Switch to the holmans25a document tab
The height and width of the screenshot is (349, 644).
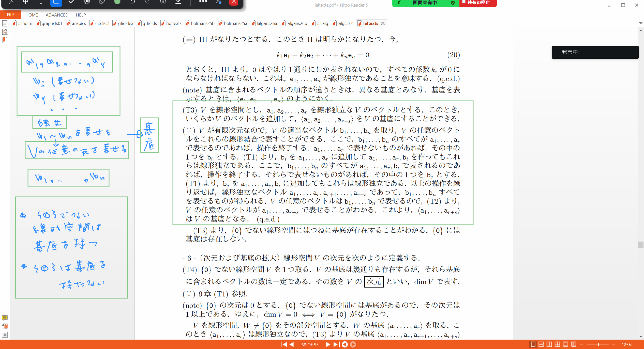click(x=233, y=23)
